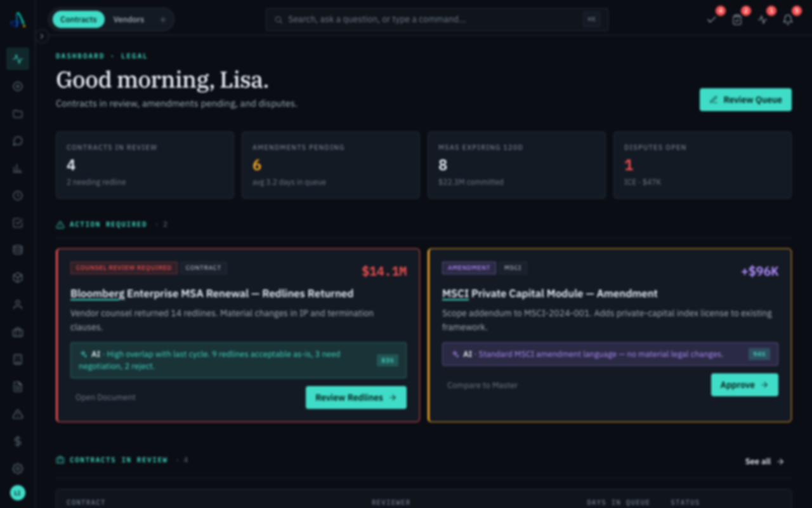Open the chat bubble icon in the sidebar
812x508 pixels.
point(18,141)
